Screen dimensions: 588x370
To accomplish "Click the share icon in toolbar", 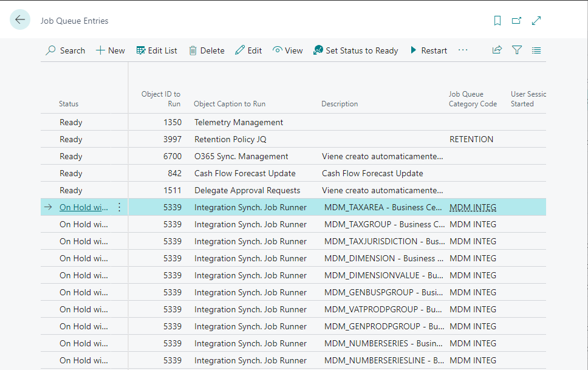I will point(497,50).
